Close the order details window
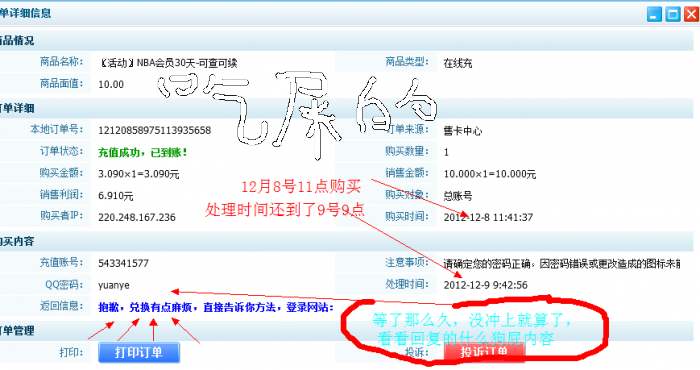700x370 pixels. 692,14
